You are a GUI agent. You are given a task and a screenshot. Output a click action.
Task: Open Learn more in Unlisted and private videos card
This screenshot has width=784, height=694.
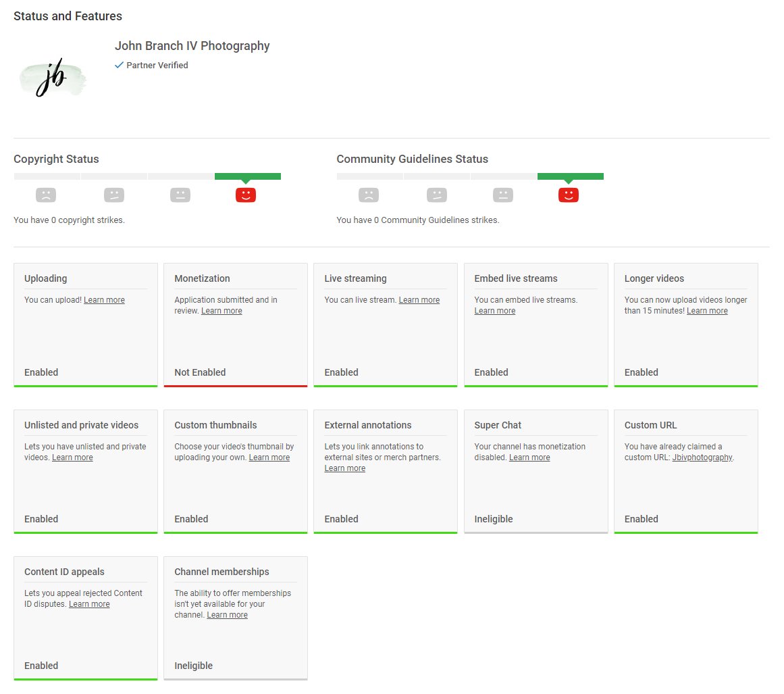click(72, 457)
